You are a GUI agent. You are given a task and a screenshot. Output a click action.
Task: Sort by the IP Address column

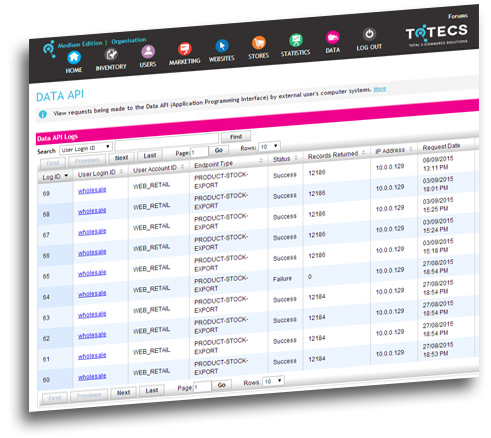(x=394, y=150)
